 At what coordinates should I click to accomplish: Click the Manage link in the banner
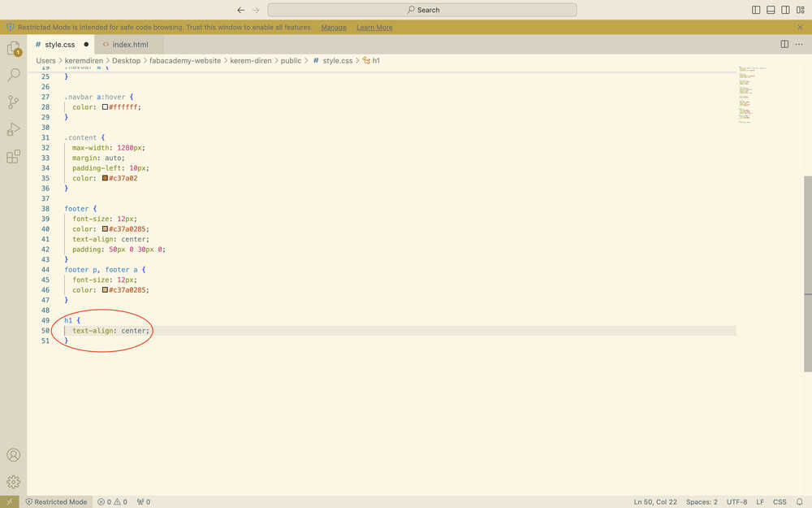pyautogui.click(x=334, y=28)
